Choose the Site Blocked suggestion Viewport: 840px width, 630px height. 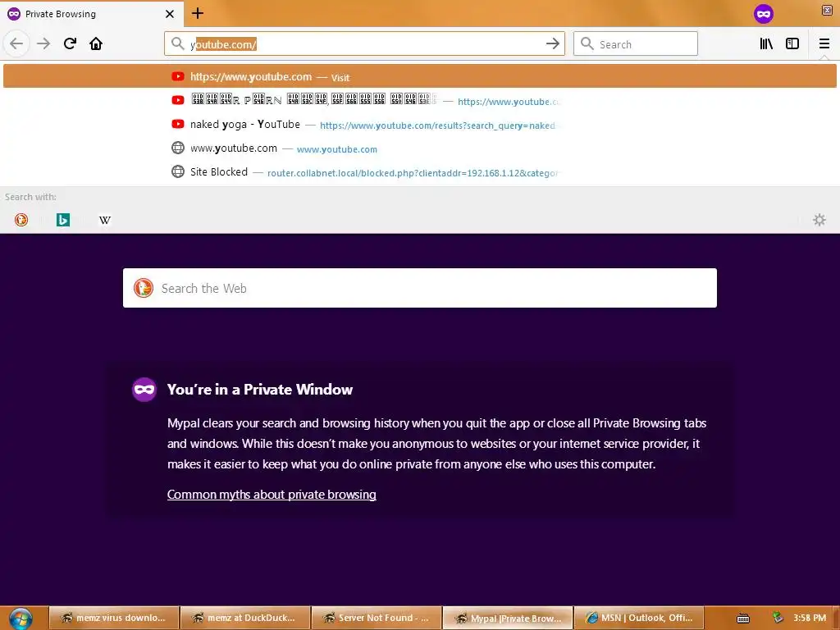tap(420, 172)
